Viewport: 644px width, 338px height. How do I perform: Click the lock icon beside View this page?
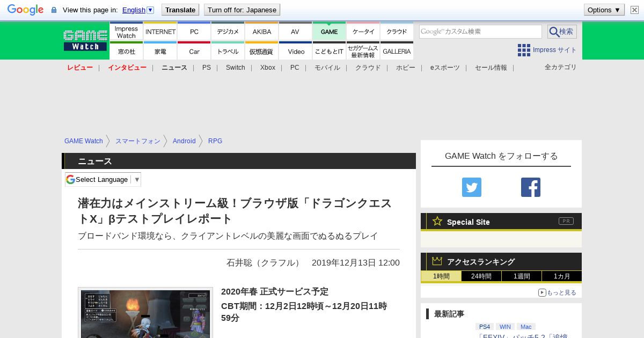[x=54, y=10]
